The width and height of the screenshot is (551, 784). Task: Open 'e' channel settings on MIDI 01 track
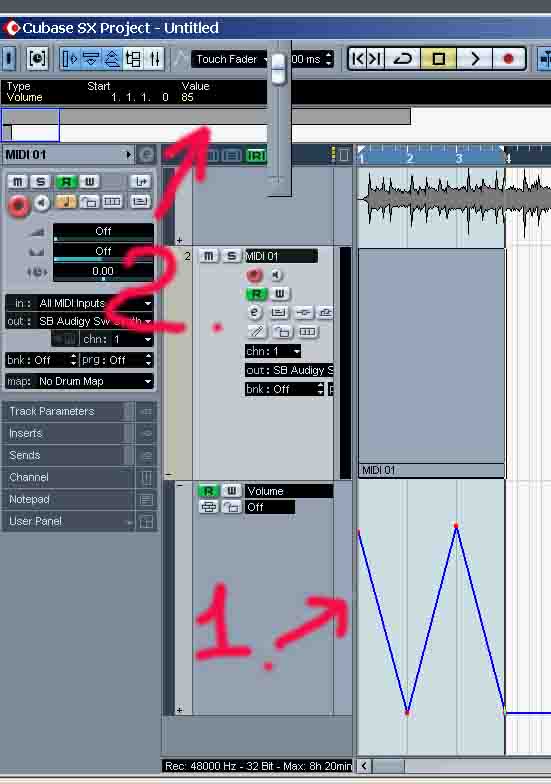point(254,312)
